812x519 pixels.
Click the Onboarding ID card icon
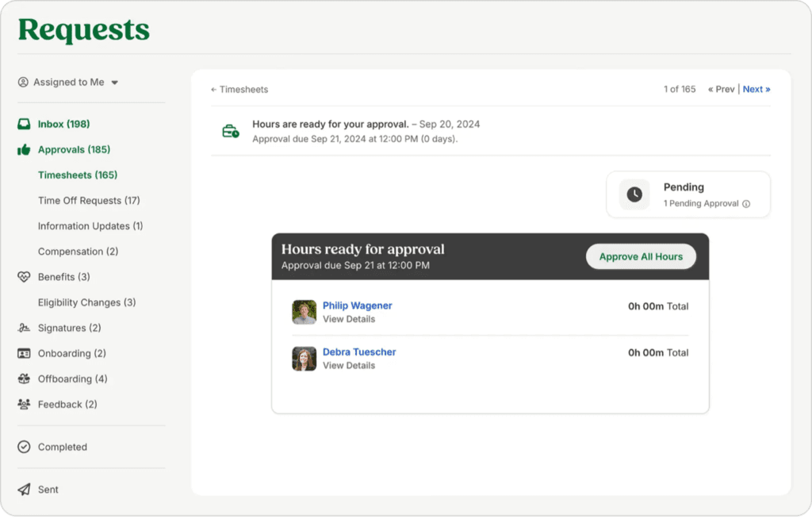coord(24,353)
